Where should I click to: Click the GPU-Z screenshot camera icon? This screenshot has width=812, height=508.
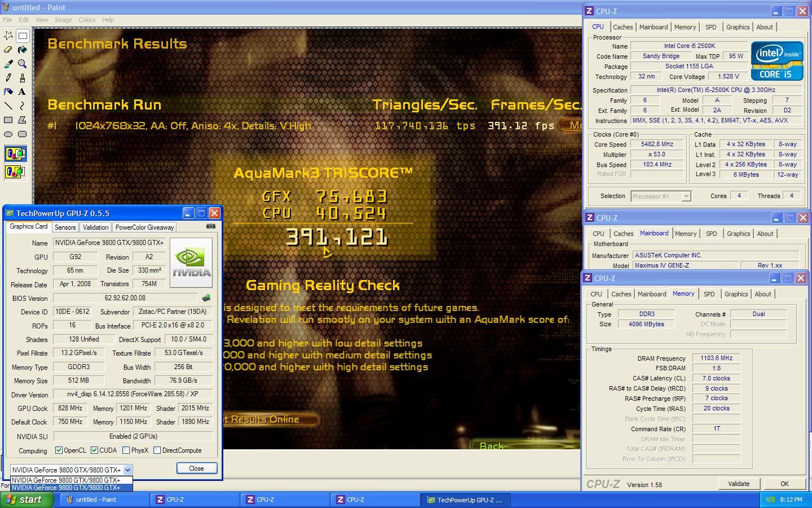[210, 226]
